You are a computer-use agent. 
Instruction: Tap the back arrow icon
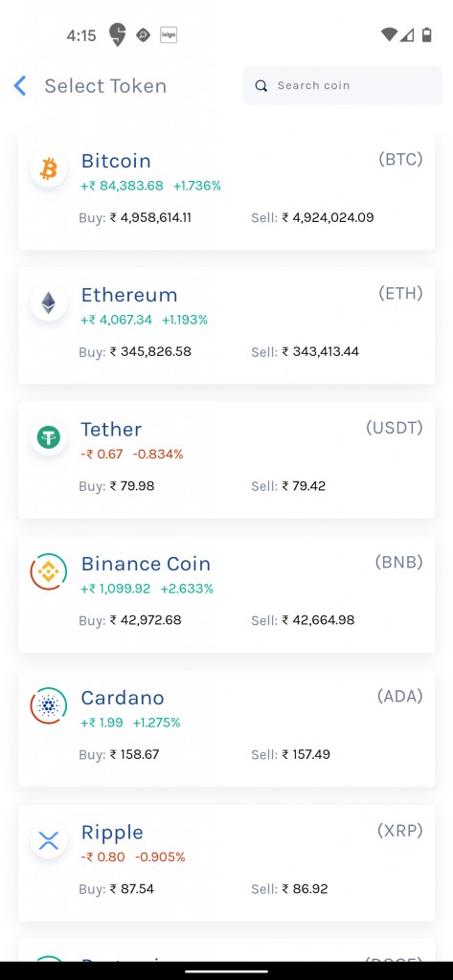[20, 85]
